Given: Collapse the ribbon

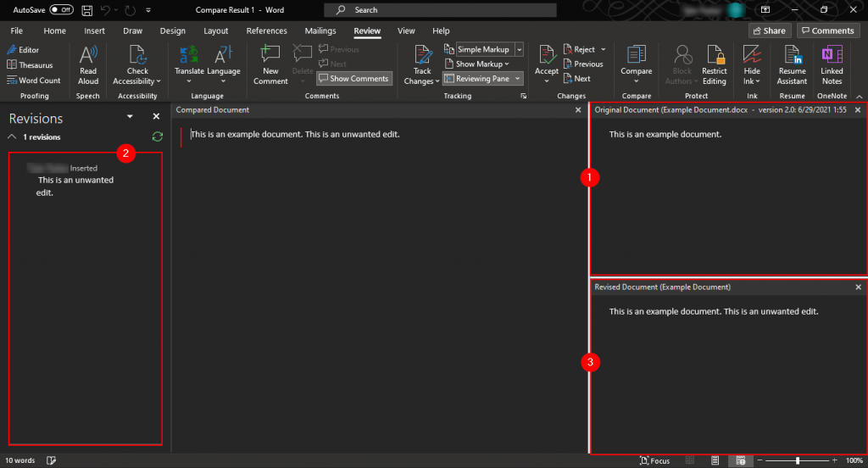Looking at the screenshot, I should point(860,97).
